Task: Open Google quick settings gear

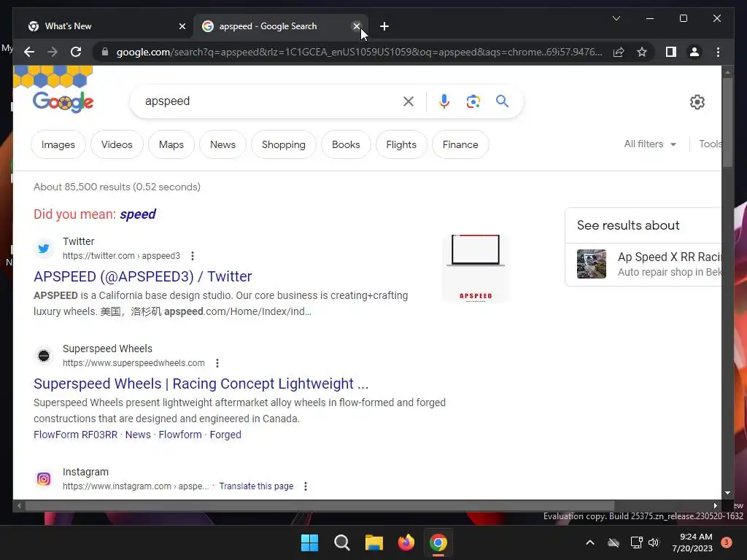Action: tap(697, 102)
